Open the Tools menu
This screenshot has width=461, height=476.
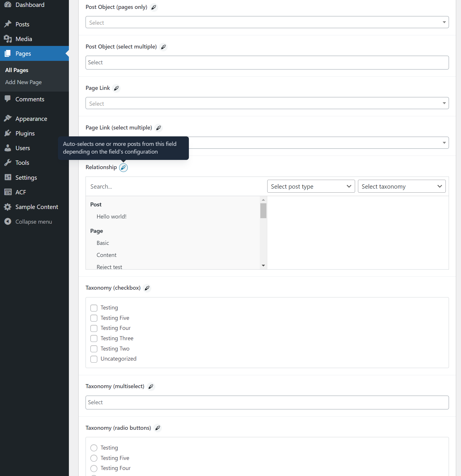click(34, 162)
